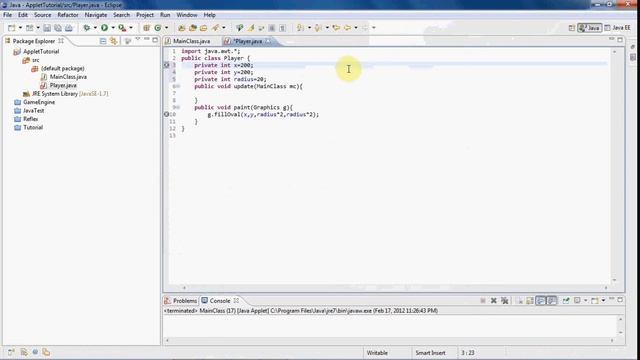Click the External Tools run icon

[x=122, y=28]
